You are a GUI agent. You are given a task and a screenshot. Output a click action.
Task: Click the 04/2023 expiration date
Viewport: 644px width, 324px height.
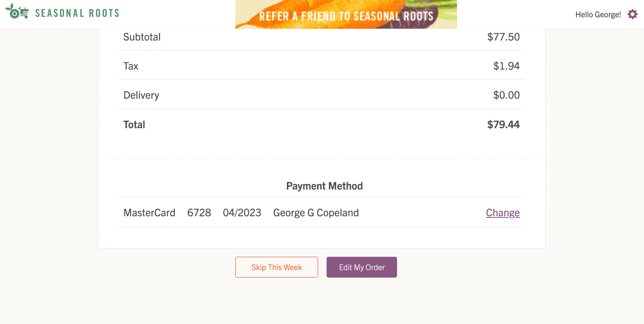242,213
